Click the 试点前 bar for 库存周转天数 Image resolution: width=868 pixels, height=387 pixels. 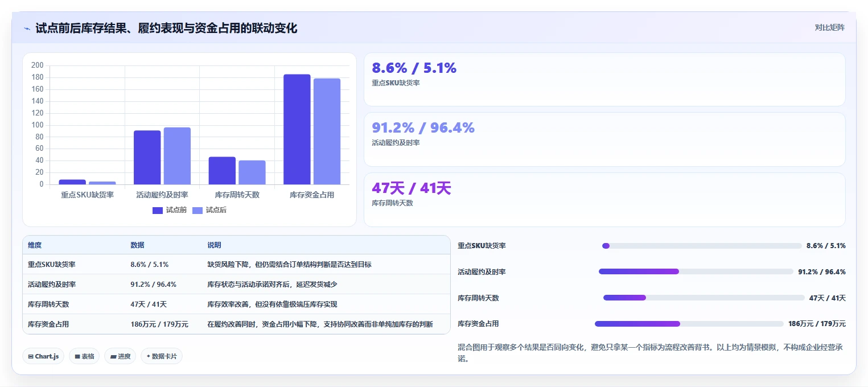pyautogui.click(x=222, y=171)
